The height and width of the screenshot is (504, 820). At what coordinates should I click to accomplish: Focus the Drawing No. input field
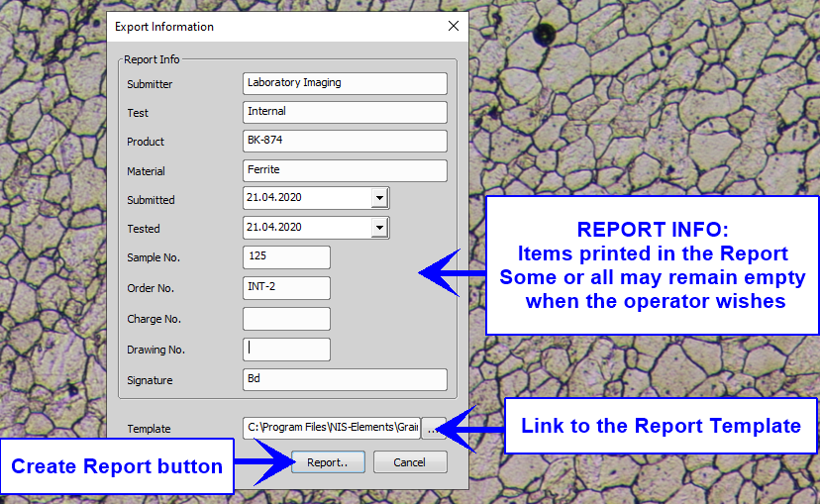coord(285,349)
